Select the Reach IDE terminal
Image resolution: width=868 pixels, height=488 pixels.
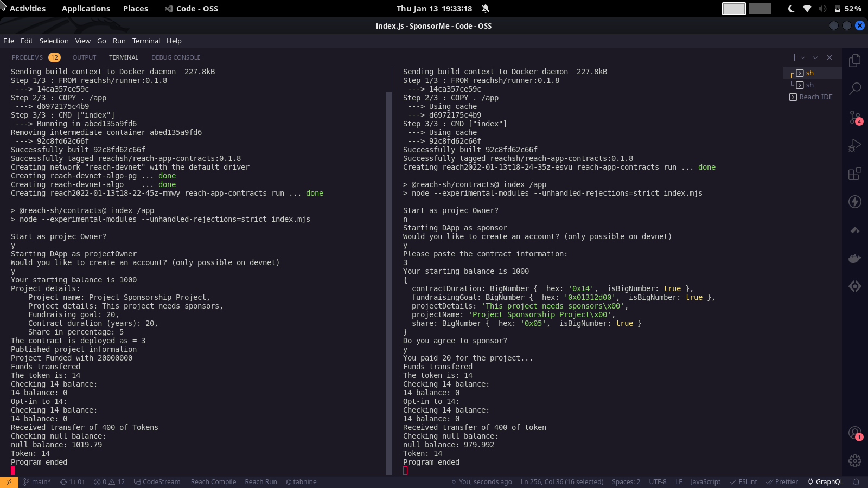click(x=813, y=97)
